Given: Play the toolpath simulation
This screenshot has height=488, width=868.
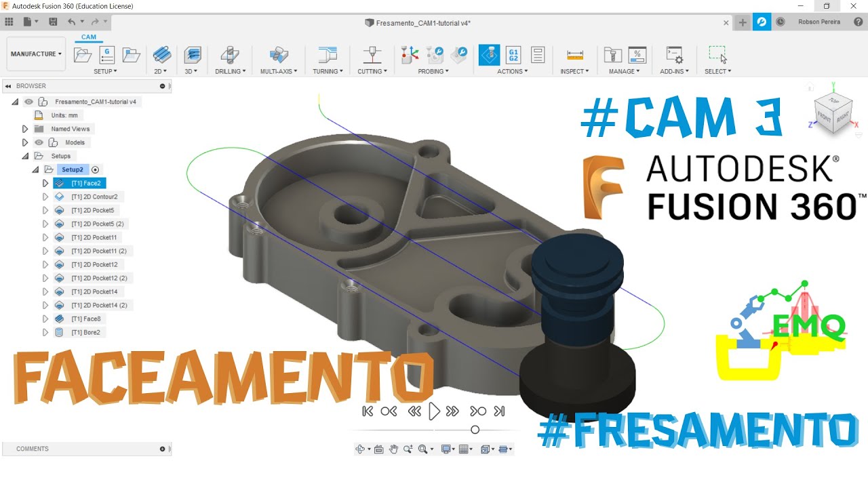Looking at the screenshot, I should pos(435,411).
